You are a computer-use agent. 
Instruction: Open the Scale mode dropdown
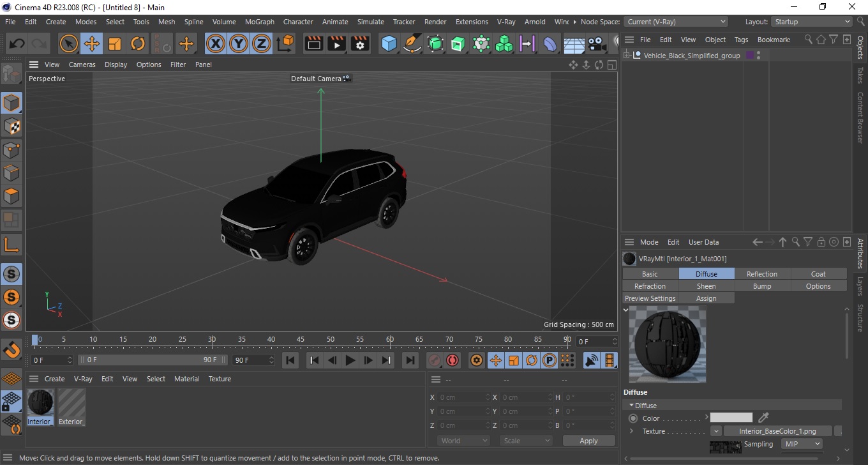click(x=526, y=441)
